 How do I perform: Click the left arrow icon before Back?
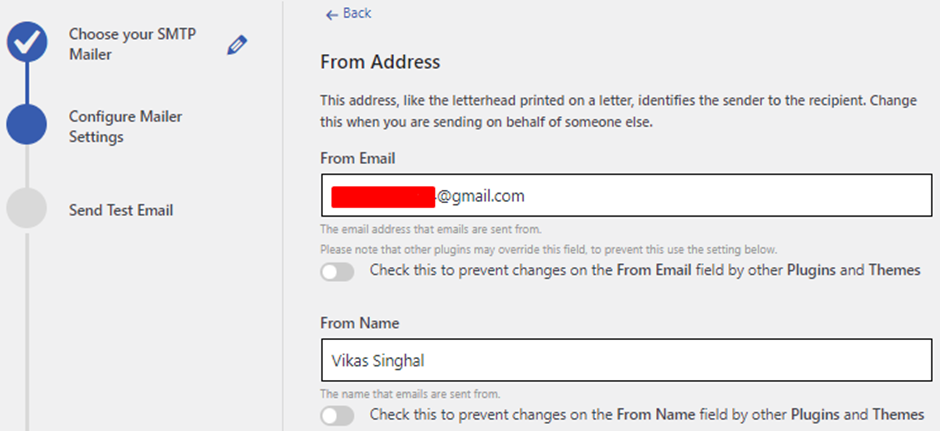pyautogui.click(x=332, y=14)
